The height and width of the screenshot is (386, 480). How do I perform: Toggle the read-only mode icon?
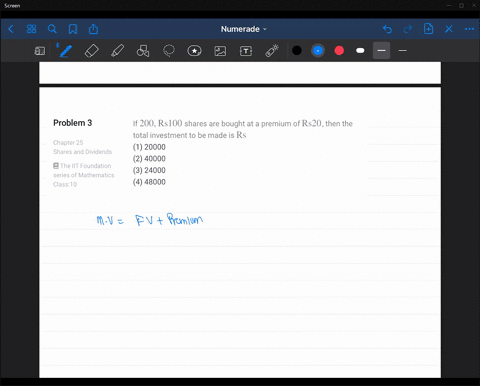(40, 51)
